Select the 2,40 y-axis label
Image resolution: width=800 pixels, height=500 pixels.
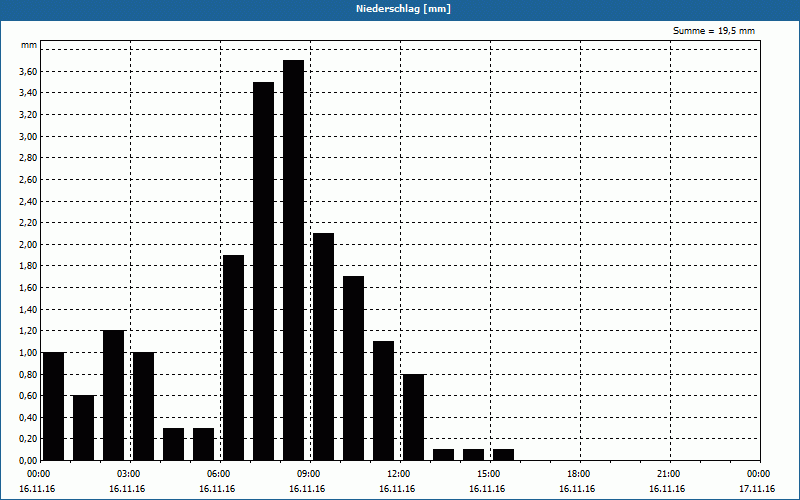coord(28,202)
